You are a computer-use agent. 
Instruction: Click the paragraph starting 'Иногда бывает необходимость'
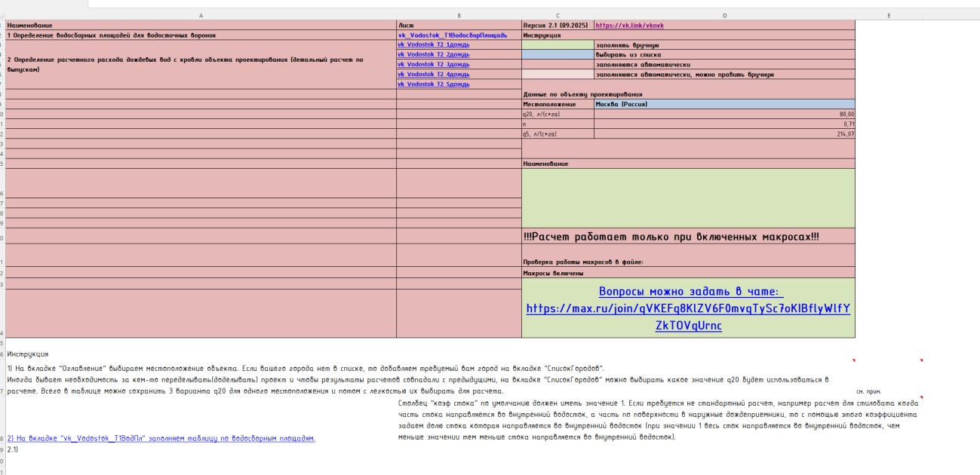[x=417, y=385]
